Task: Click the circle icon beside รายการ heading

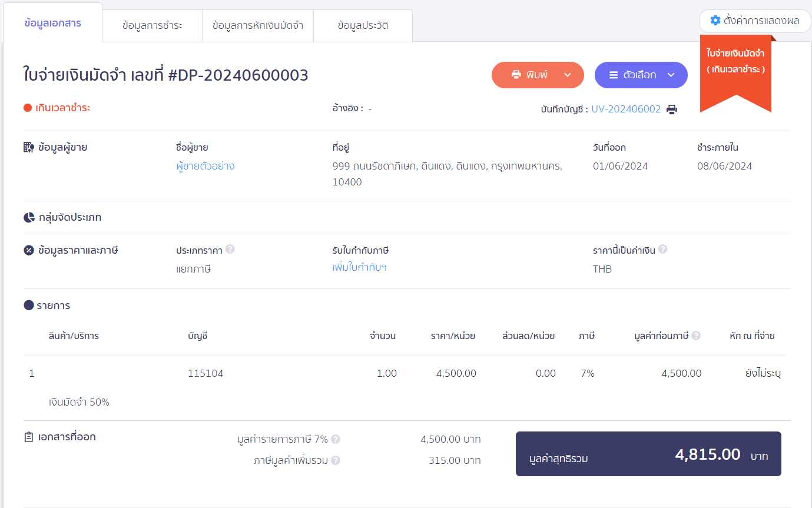Action: [29, 306]
